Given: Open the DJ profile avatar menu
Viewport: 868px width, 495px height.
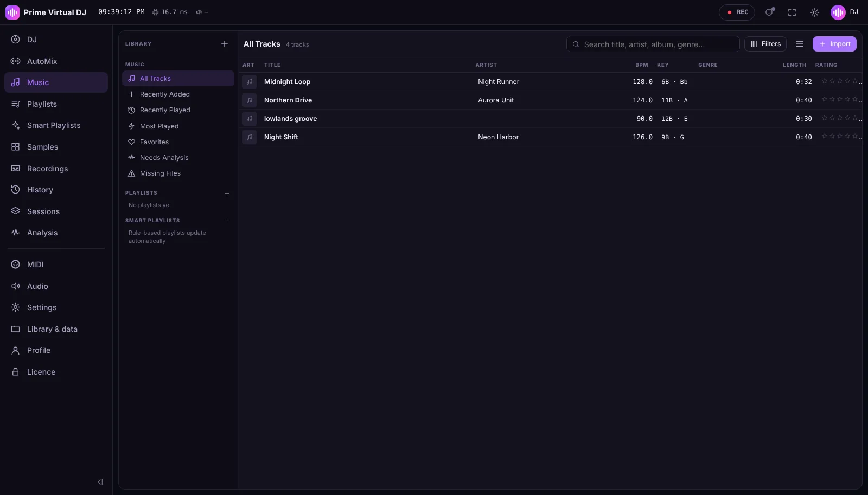Looking at the screenshot, I should [x=845, y=12].
